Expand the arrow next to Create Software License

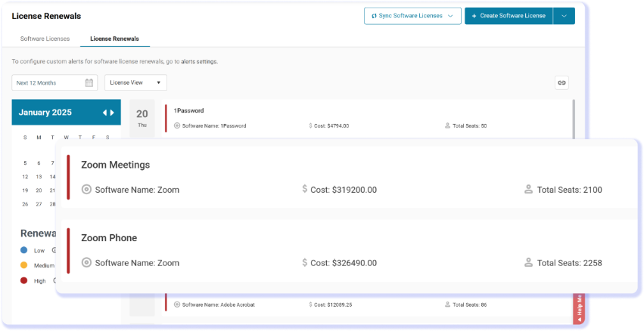coord(564,16)
